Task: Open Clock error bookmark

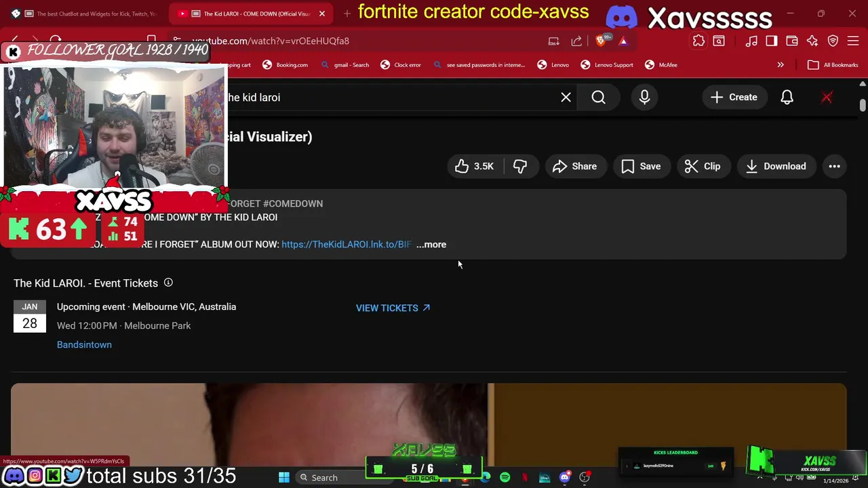Action: [401, 65]
